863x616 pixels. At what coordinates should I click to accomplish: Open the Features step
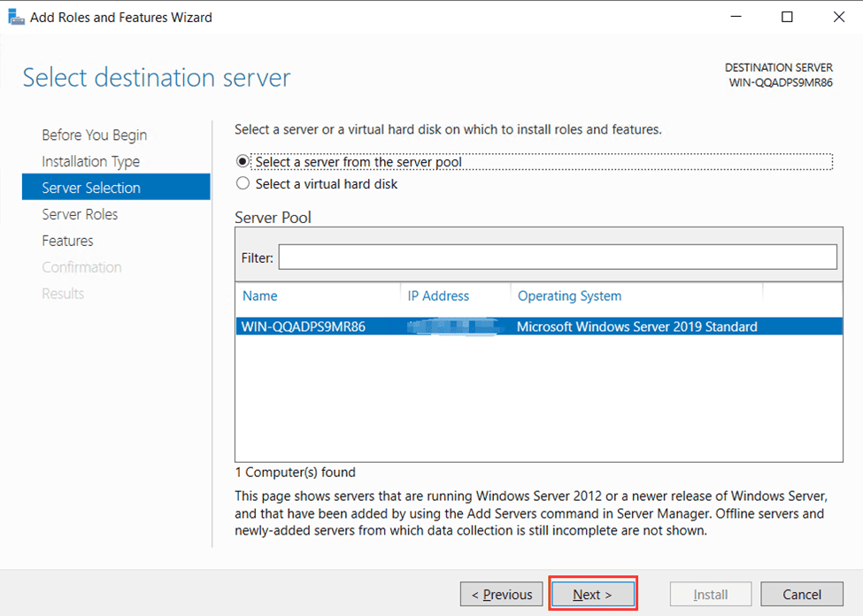tap(67, 240)
